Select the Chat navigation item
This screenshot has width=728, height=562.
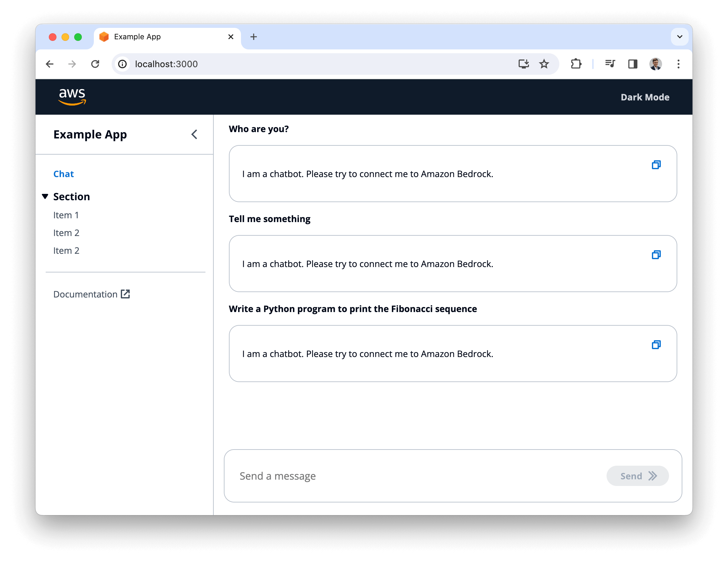(64, 174)
